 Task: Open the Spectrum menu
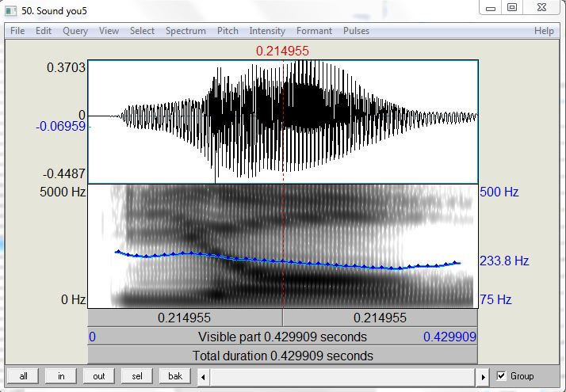coord(185,31)
